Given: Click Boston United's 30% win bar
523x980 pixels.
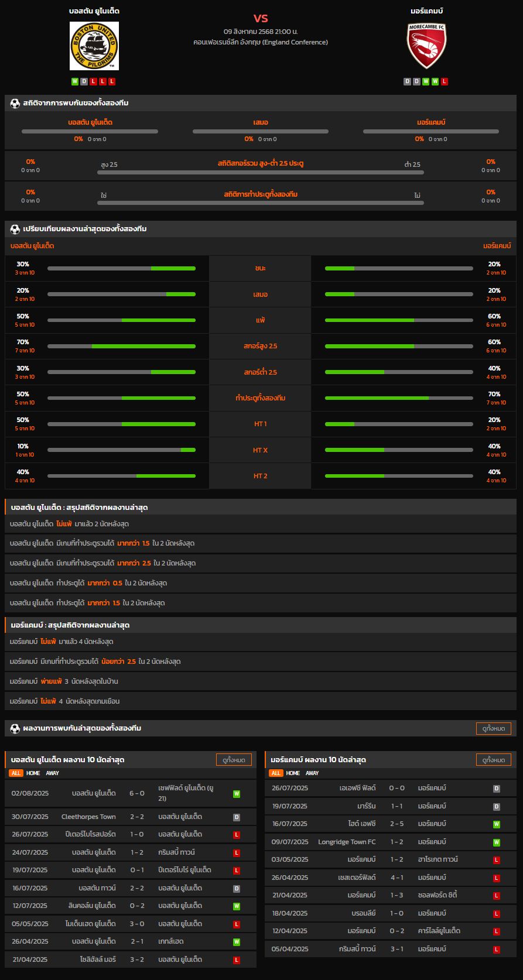Looking at the screenshot, I should 121,268.
